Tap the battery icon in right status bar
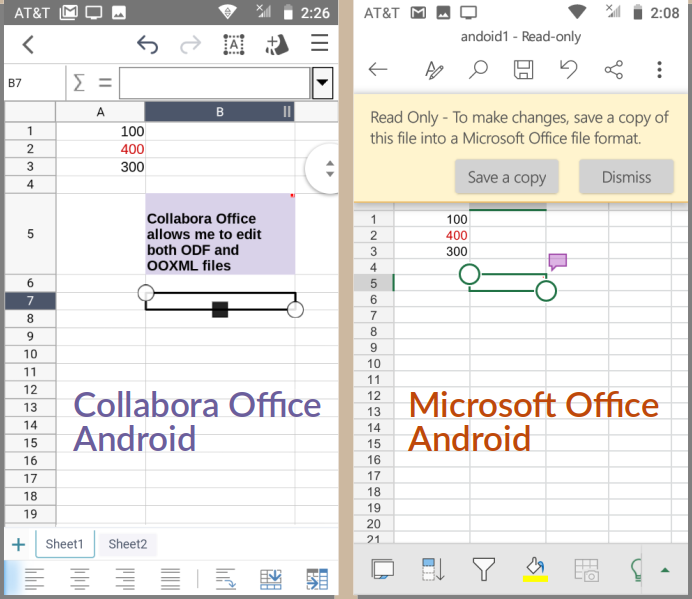This screenshot has width=692, height=599. coord(637,12)
